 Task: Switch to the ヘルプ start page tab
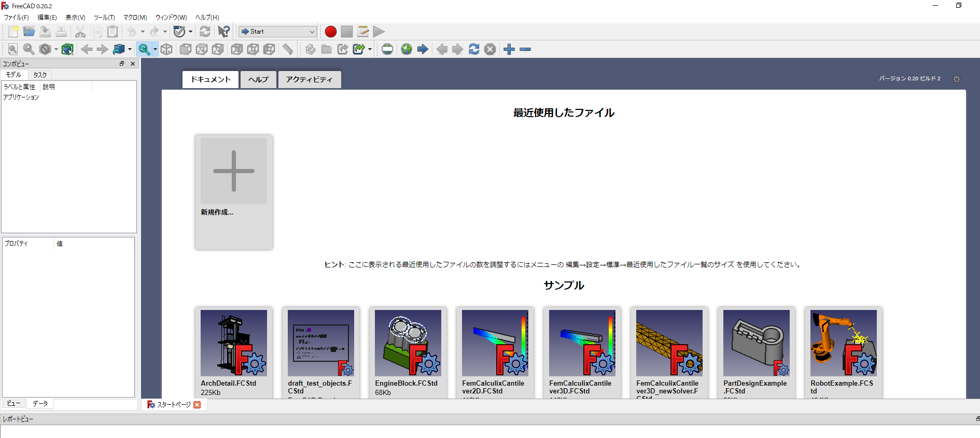(258, 79)
